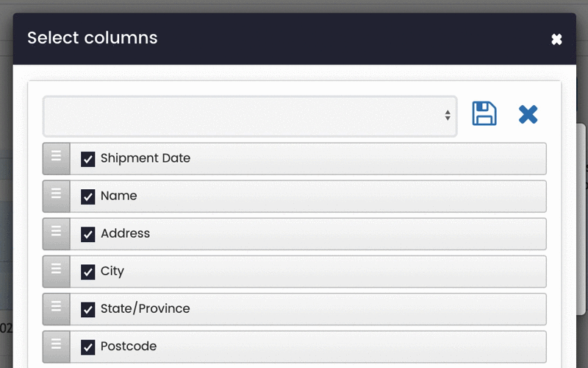The height and width of the screenshot is (368, 588).
Task: Click the Address row drag handle
Action: coord(57,234)
